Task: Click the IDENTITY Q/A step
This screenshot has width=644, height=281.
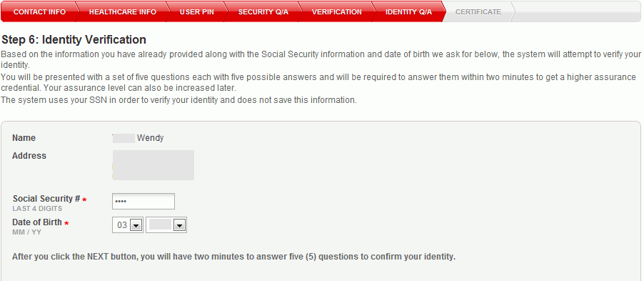Action: [408, 12]
